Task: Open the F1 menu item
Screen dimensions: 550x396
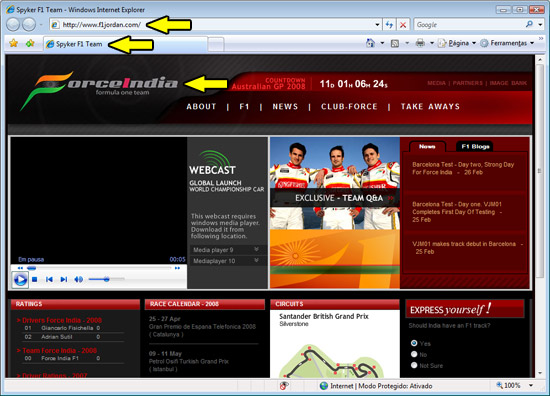Action: click(x=244, y=107)
